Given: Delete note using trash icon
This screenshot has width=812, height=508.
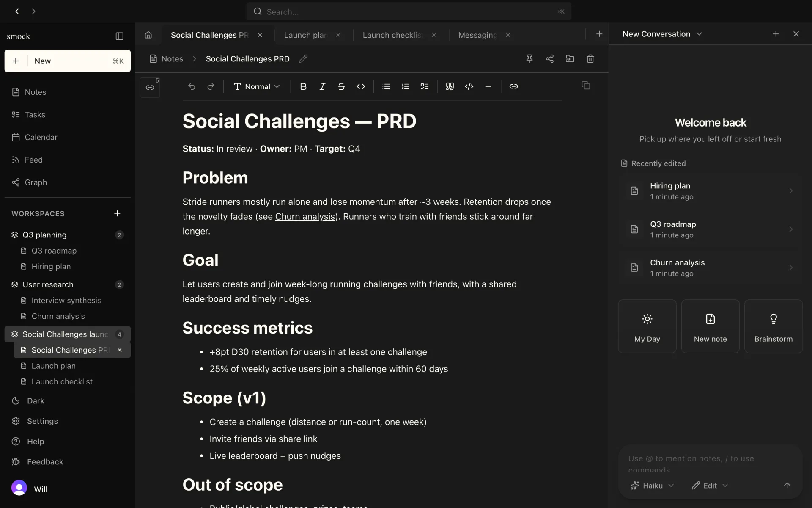Looking at the screenshot, I should pyautogui.click(x=590, y=59).
